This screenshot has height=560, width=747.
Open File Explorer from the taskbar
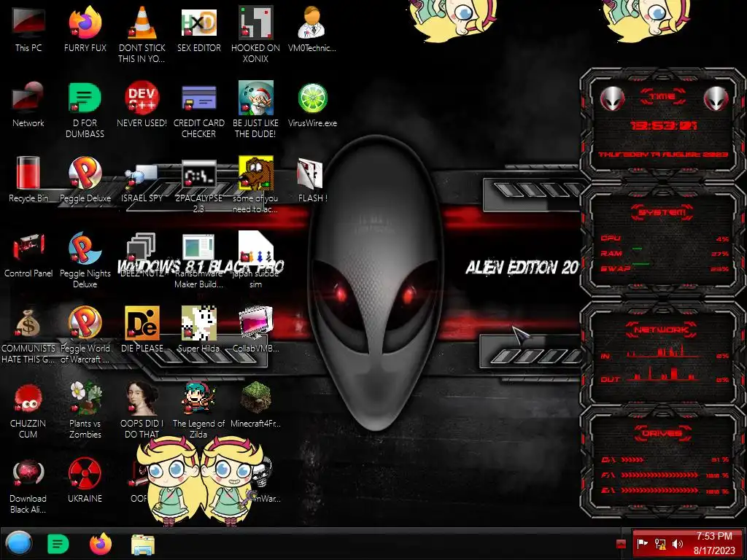[142, 545]
